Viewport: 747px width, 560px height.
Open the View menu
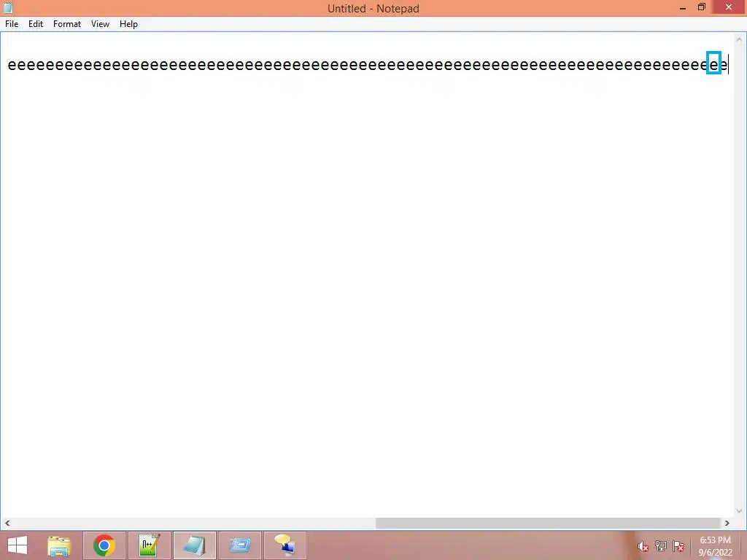tap(100, 24)
